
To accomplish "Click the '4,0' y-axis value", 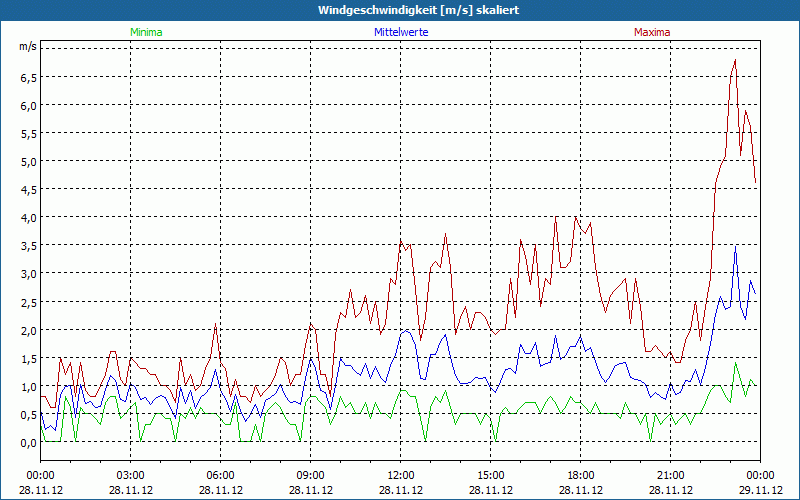I will [29, 218].
